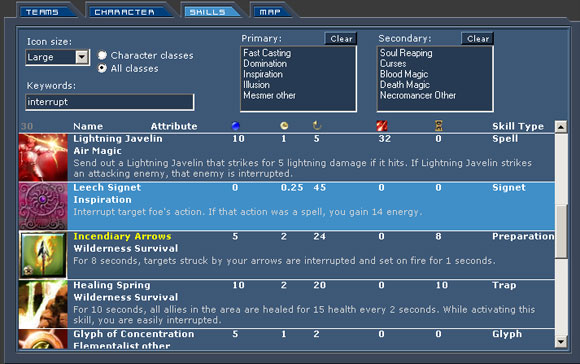580x364 pixels.
Task: Open the Character tab
Action: tap(128, 11)
